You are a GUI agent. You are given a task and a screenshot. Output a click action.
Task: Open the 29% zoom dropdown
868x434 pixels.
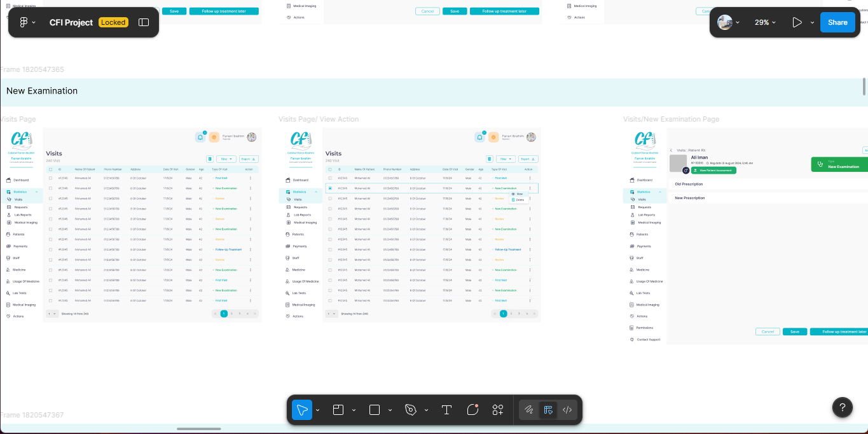pos(766,22)
